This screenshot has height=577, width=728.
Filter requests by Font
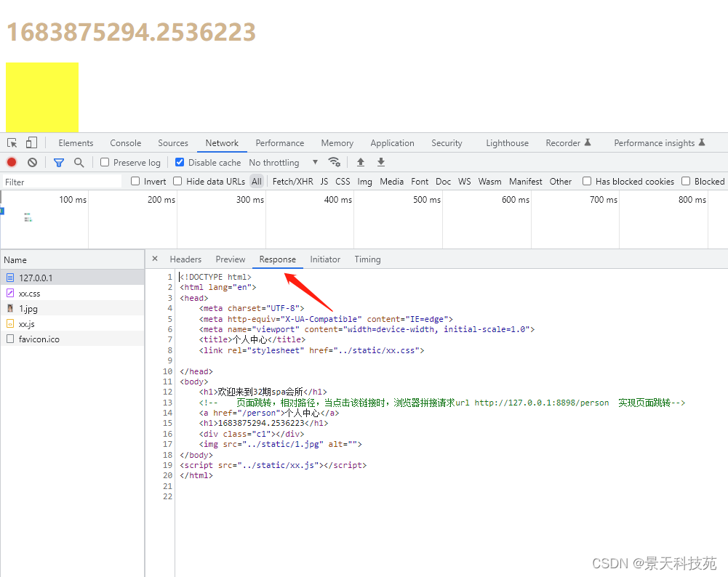pos(420,182)
